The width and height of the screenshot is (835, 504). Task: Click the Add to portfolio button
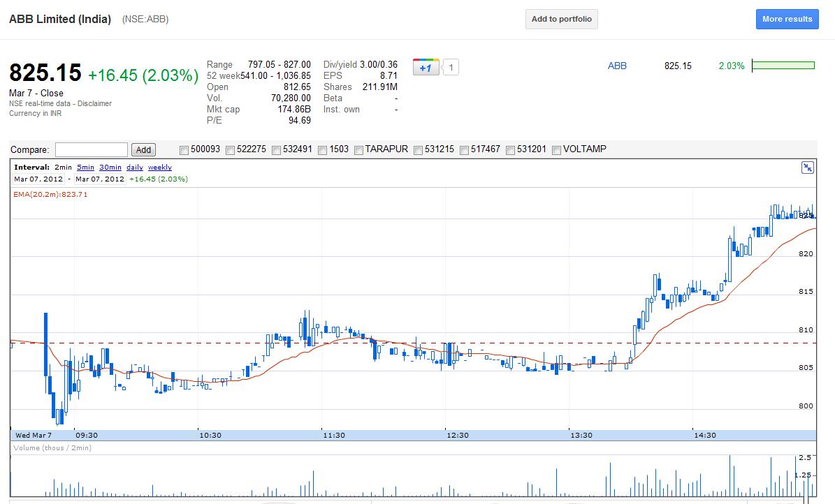561,19
